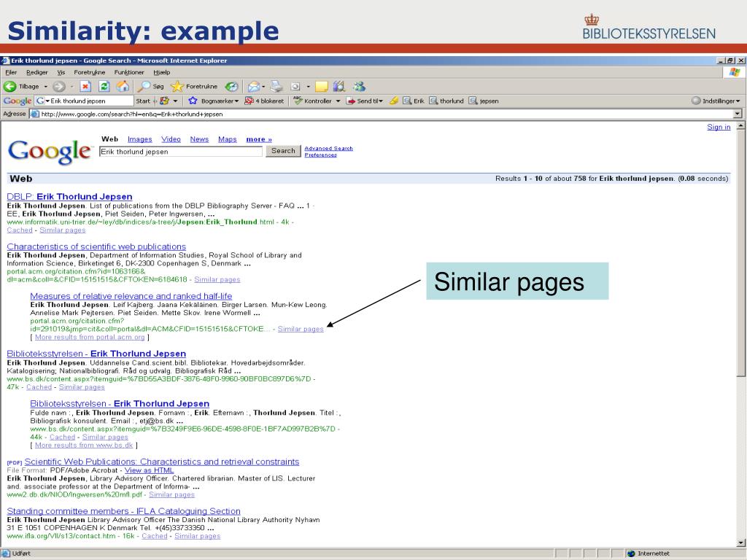Expand the Edit button dropdown arrow
The width and height of the screenshot is (747, 560).
[309, 87]
